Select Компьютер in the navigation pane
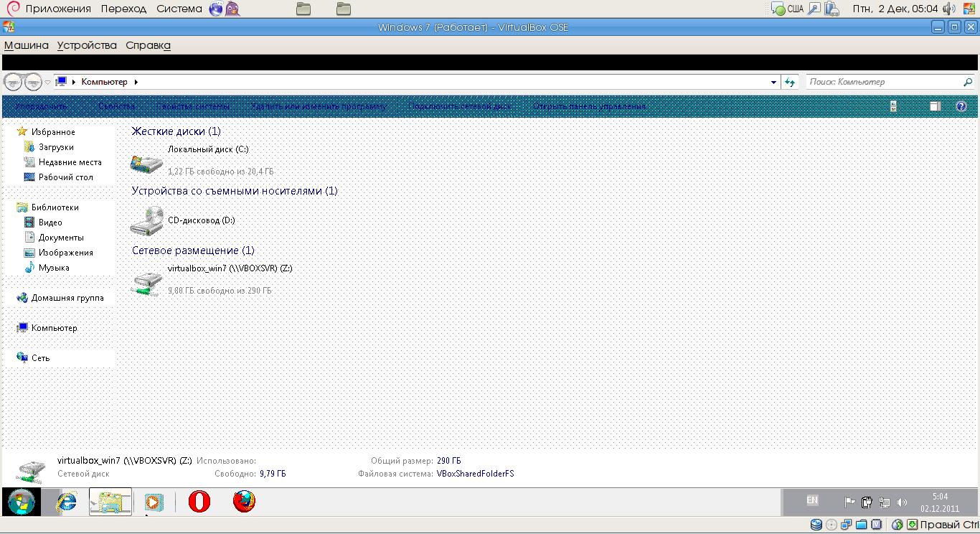Viewport: 980px width, 534px height. pos(54,328)
